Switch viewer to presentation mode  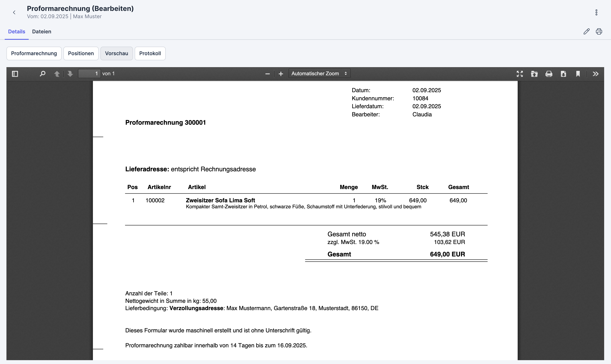click(520, 74)
